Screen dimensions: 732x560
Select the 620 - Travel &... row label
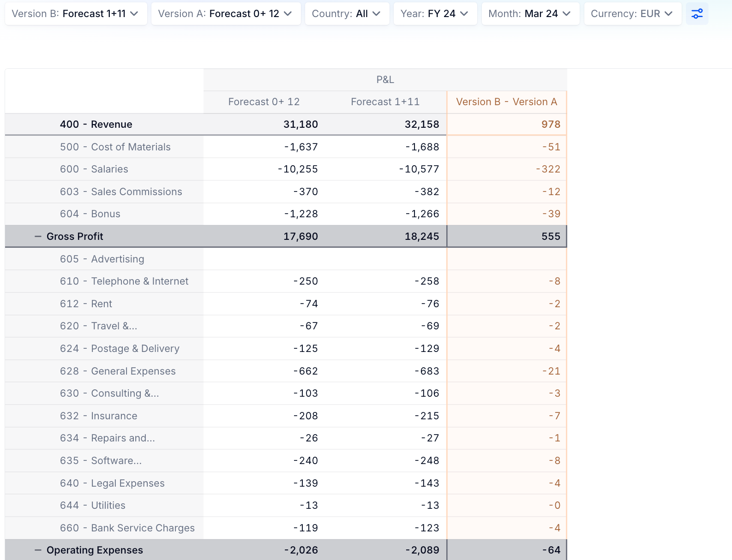pyautogui.click(x=98, y=326)
